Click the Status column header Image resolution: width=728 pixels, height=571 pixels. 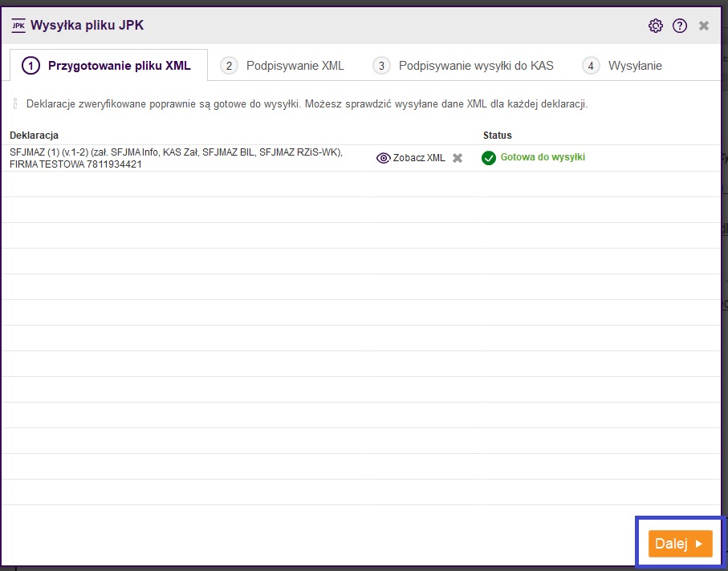[x=498, y=136]
